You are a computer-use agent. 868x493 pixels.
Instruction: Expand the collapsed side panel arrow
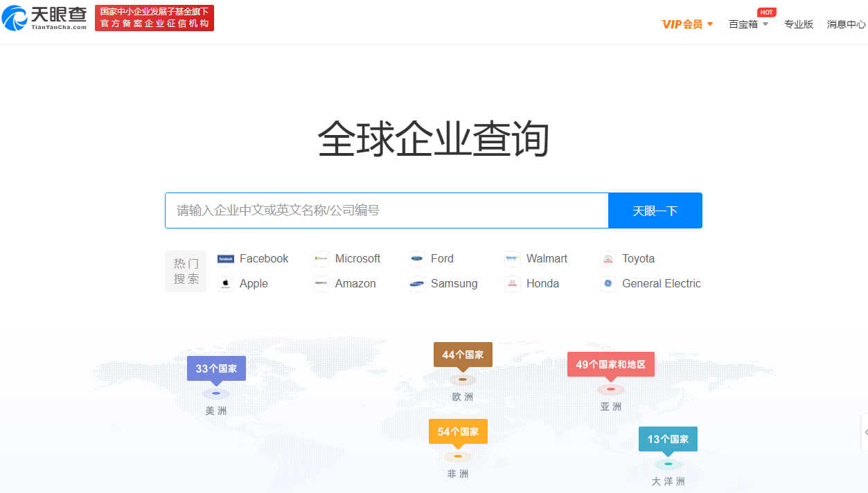pyautogui.click(x=865, y=432)
